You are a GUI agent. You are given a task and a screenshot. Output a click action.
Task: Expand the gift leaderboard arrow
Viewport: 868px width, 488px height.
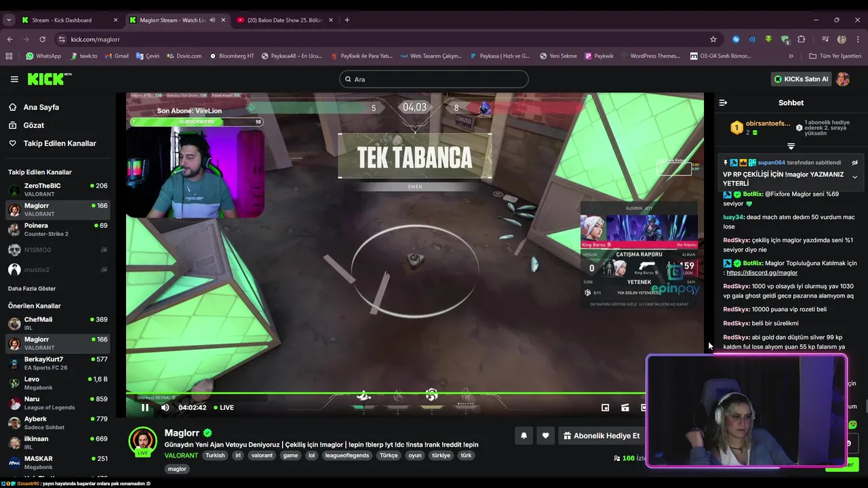pos(791,146)
